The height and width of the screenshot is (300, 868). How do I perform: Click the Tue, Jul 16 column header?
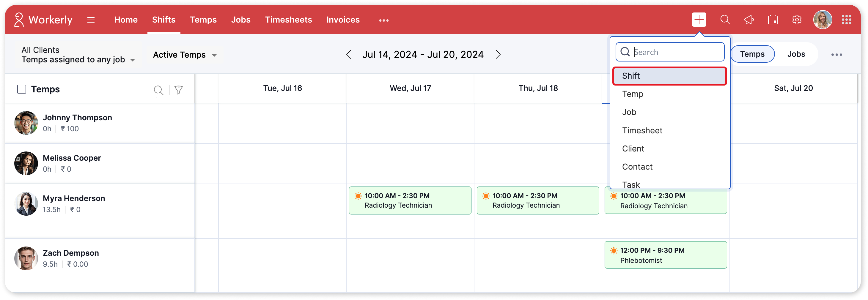click(x=282, y=88)
